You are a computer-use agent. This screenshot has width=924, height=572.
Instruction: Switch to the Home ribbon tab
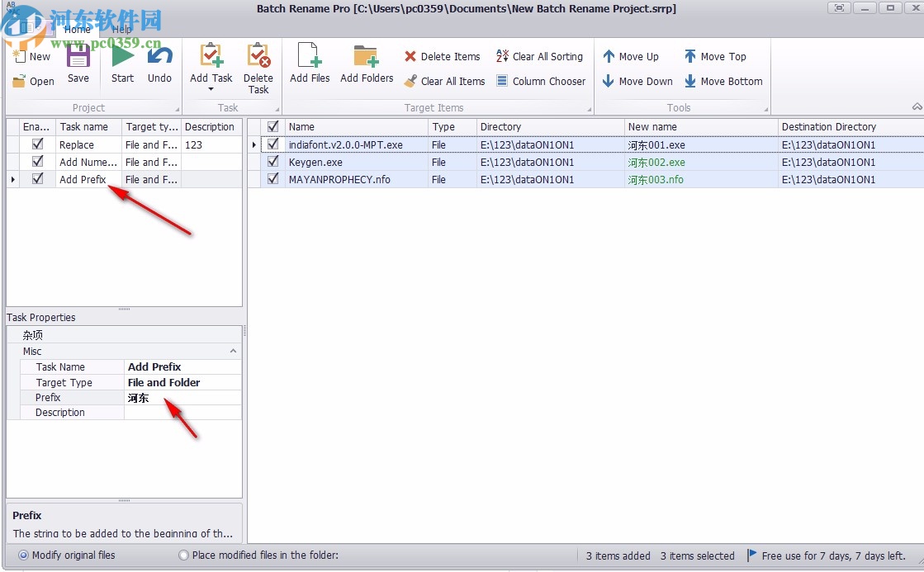pyautogui.click(x=77, y=29)
